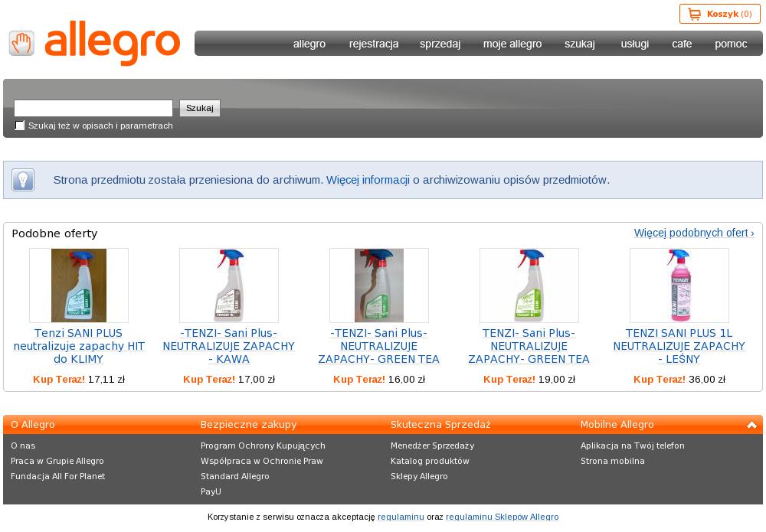766x532 pixels.
Task: Click price text '17,11 zł'
Action: click(106, 379)
